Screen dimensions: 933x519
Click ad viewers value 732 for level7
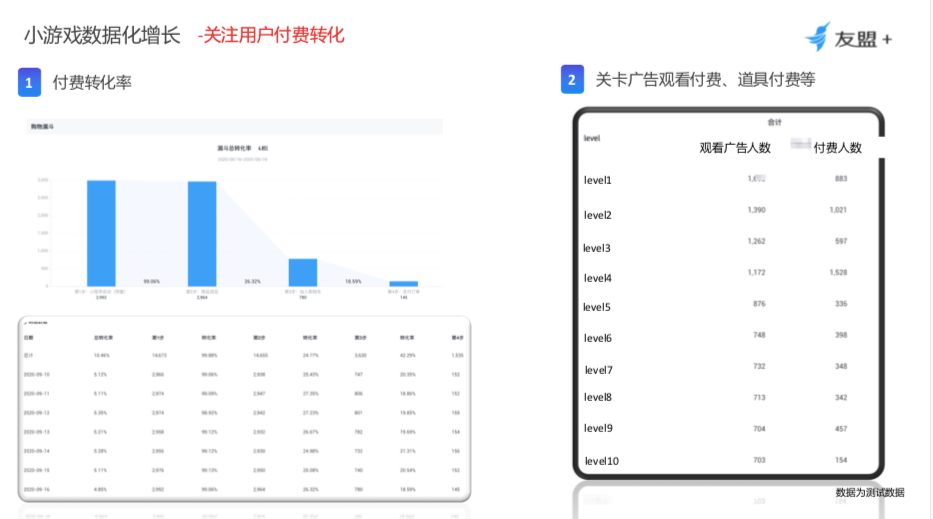[759, 366]
